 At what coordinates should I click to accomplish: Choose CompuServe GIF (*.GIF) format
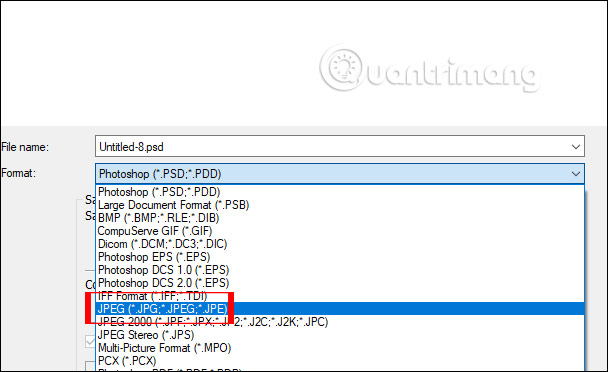(340, 231)
